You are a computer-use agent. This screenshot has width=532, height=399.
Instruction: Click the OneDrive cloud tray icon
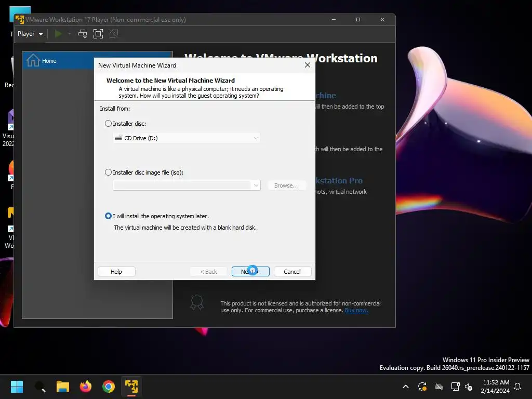(x=439, y=387)
